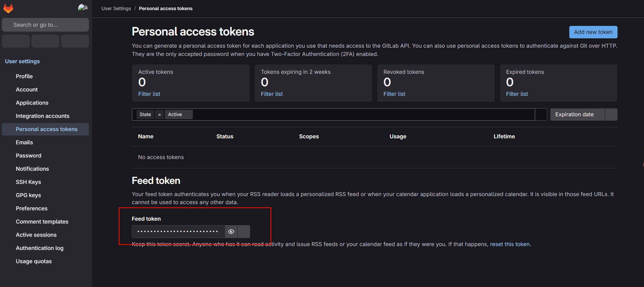Screen dimensions: 644x287
Task: Click blank copy button beside eye icon
Action: pyautogui.click(x=244, y=232)
